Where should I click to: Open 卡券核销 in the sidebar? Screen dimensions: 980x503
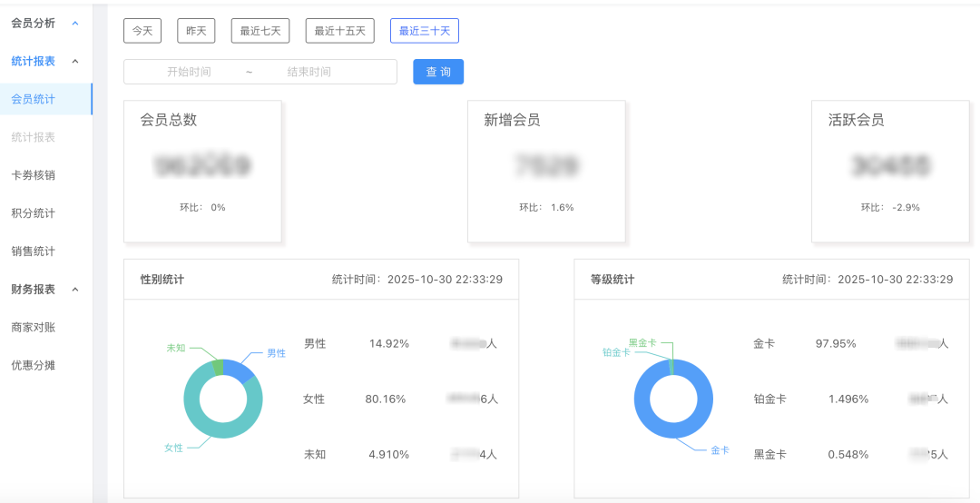[34, 175]
